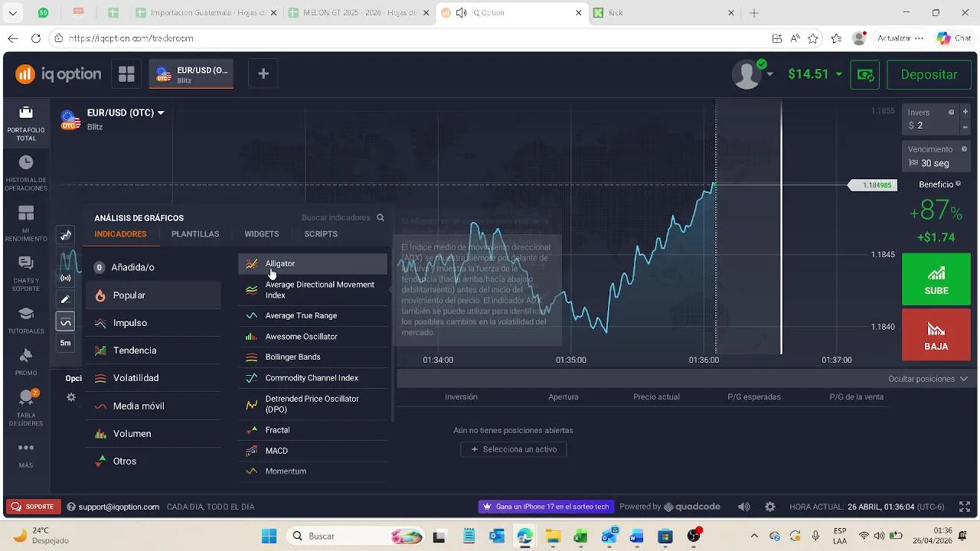The image size is (980, 551).
Task: Collapse with Ocultar posiciones chevron
Action: click(x=963, y=379)
